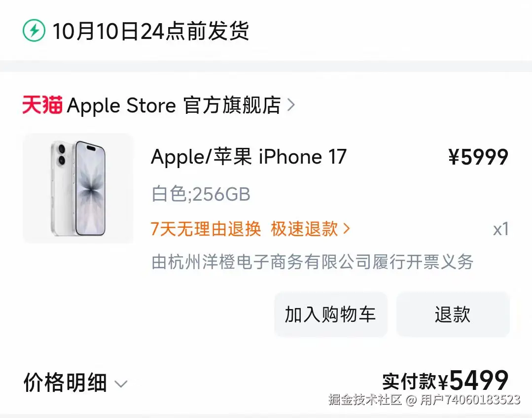Open 7天无理由退换 policy details
Screen dimensions: 532x418
206,229
